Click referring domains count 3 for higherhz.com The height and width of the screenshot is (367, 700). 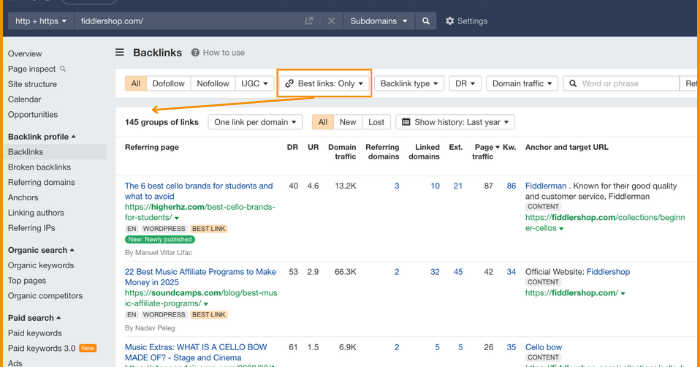(396, 186)
